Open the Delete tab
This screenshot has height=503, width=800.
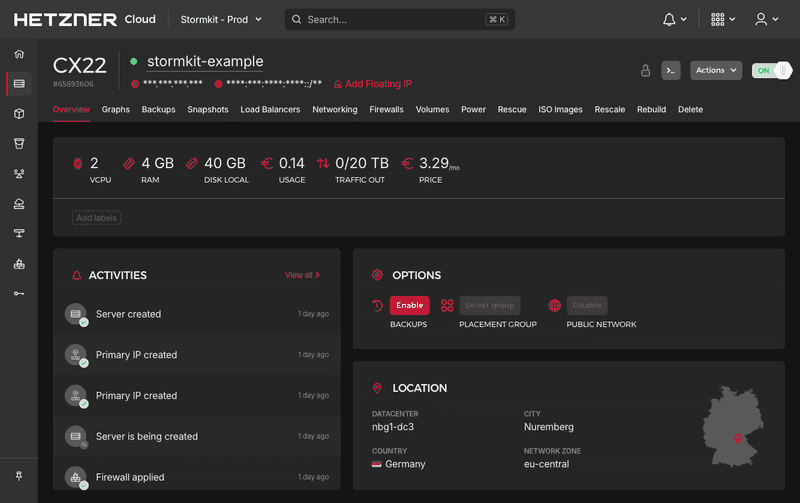coord(690,110)
